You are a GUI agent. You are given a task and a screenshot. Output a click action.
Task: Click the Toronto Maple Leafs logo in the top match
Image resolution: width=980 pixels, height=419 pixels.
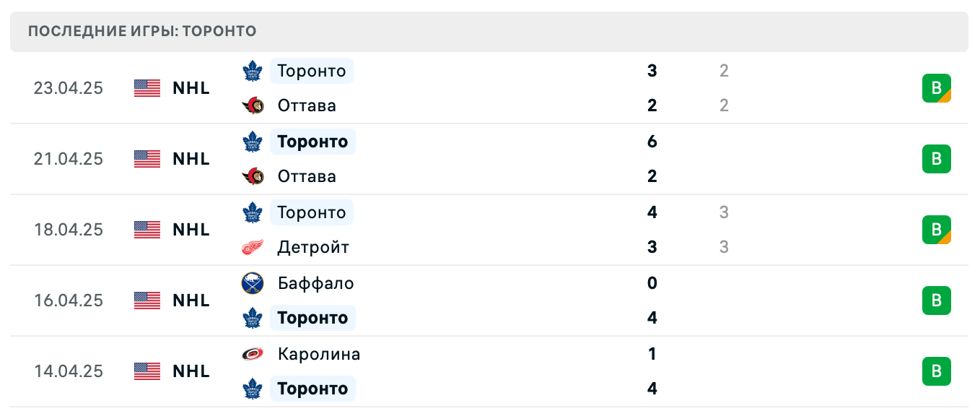tap(251, 70)
